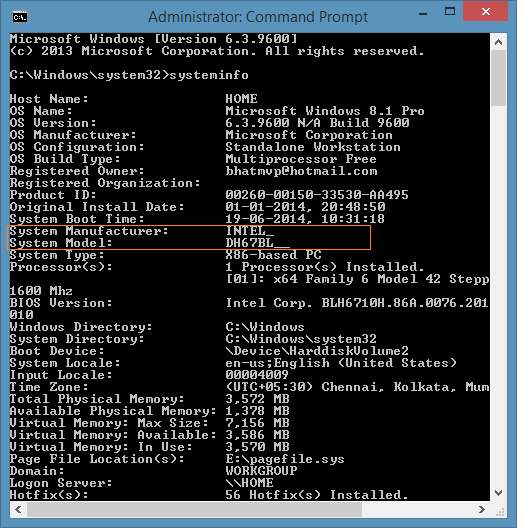The height and width of the screenshot is (528, 517).
Task: Click the system boot time value
Action: tap(305, 219)
